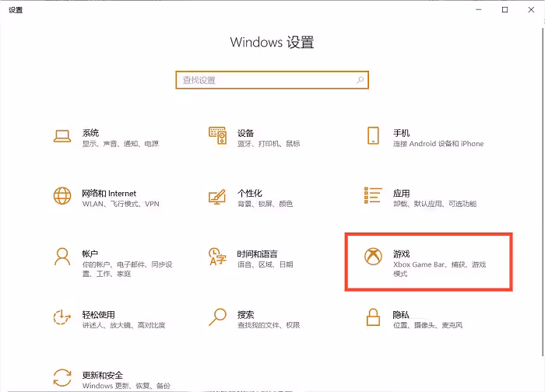545x392 pixels.
Task: Open the 网络和 Internet globe icon
Action: [62, 196]
